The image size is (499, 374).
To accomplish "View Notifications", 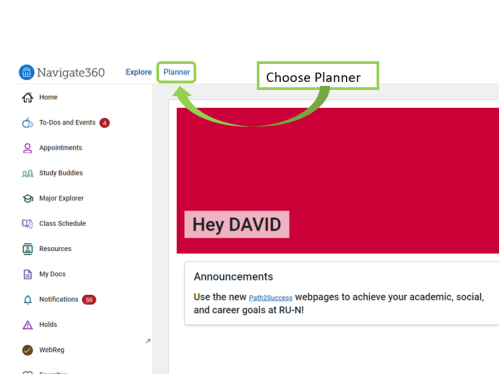I will click(x=59, y=299).
